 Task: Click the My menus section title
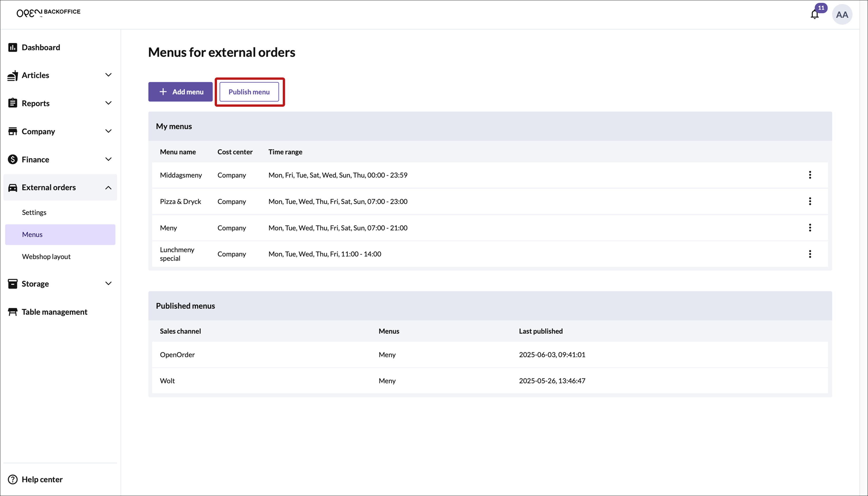pos(174,127)
